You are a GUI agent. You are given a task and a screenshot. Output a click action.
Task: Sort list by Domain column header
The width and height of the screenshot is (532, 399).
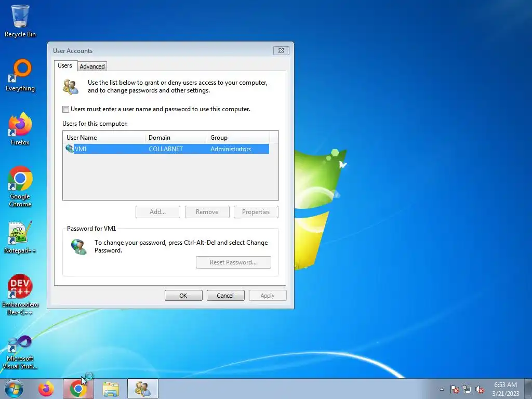pyautogui.click(x=176, y=137)
